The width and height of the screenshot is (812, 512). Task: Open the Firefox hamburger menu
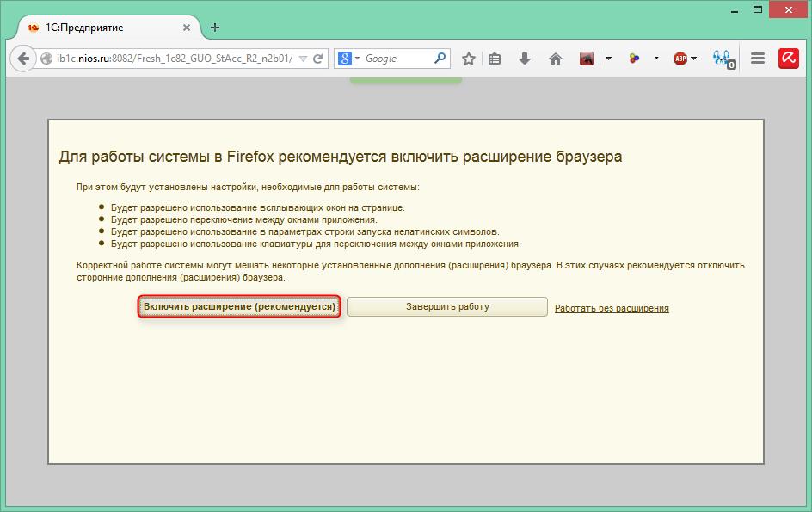coord(758,59)
